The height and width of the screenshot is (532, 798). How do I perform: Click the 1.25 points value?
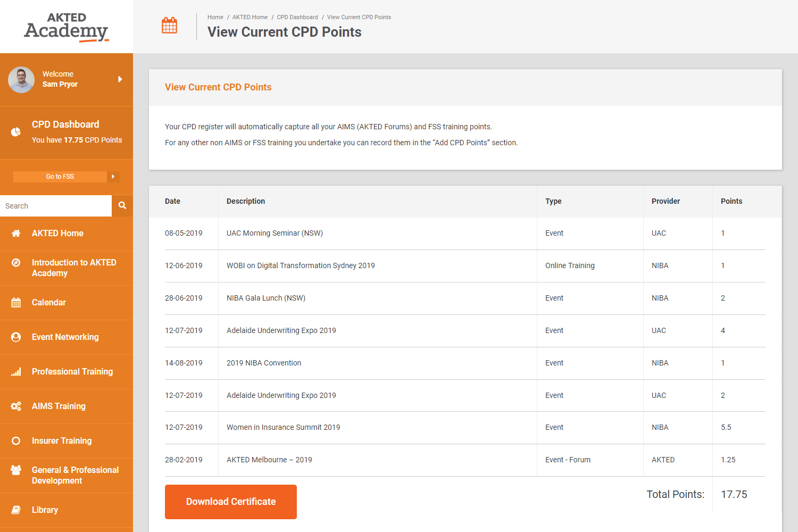coord(728,460)
